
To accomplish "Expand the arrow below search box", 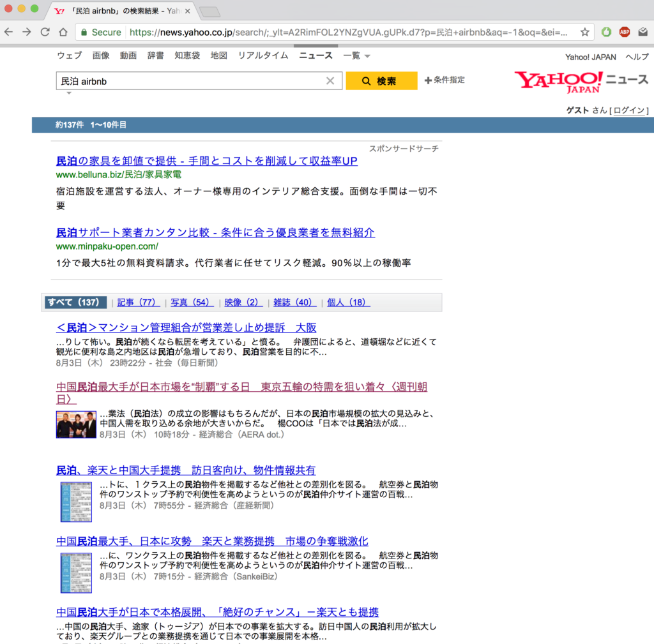I will 69,93.
